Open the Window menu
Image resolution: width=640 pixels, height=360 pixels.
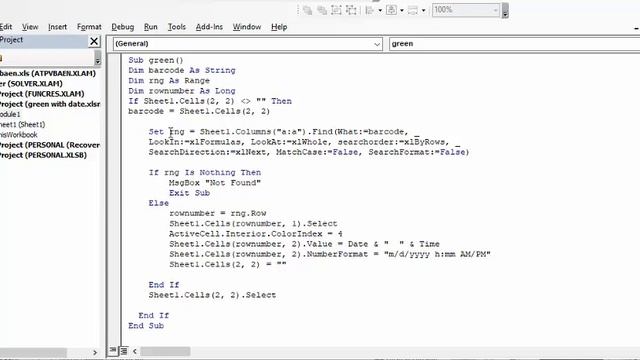point(247,27)
